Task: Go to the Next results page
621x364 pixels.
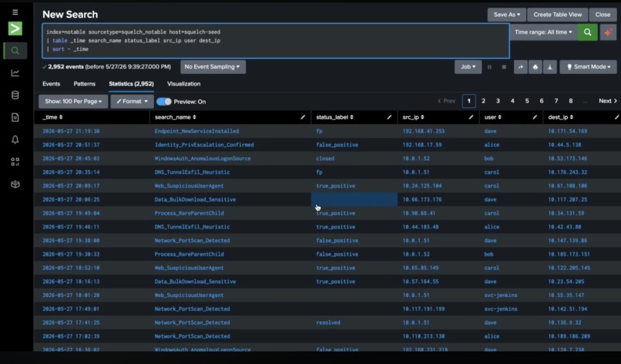Action: point(608,102)
